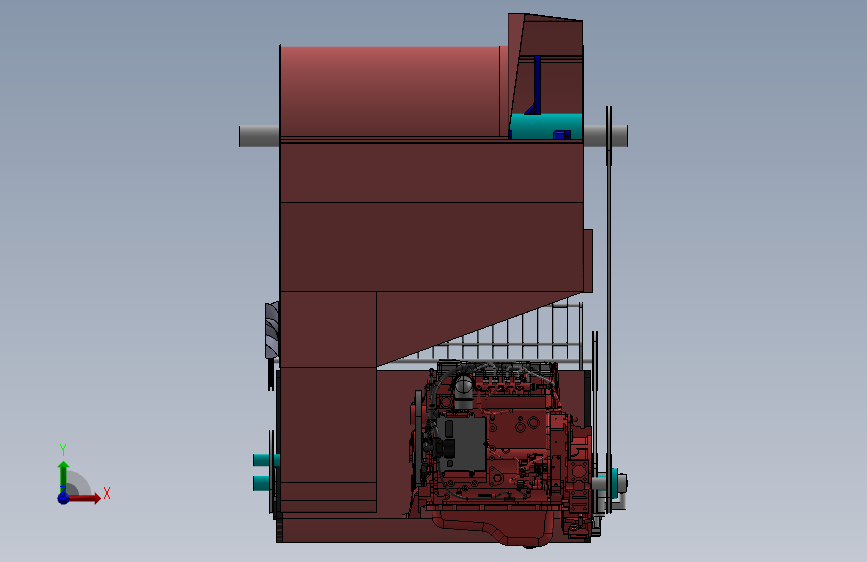Select the red X axis arrow of triad
Screen dimensions: 867x562
tap(86, 498)
